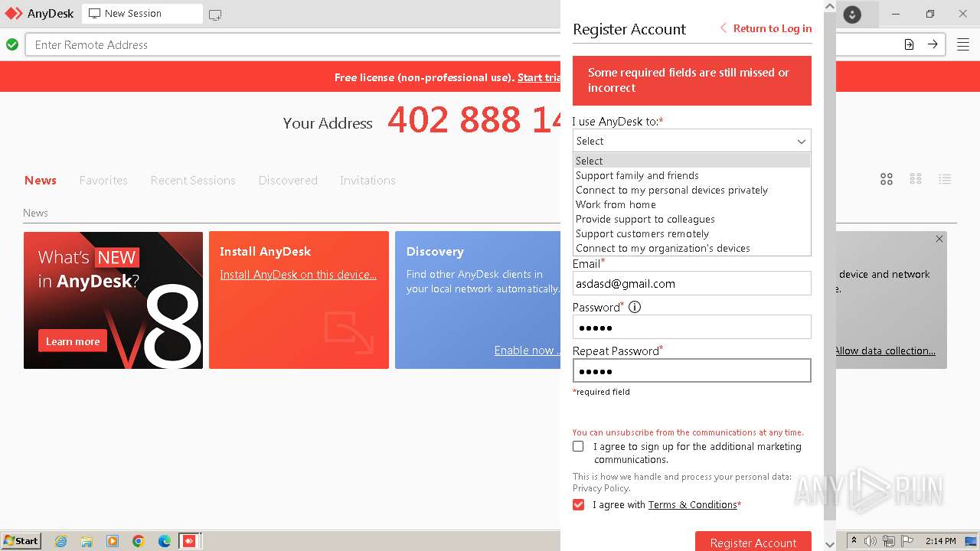980x551 pixels.
Task: Click scrollbar up arrow in register panel
Action: 830,6
